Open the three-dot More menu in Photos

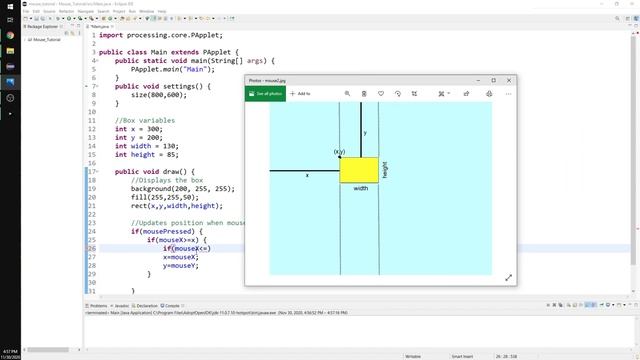point(508,94)
